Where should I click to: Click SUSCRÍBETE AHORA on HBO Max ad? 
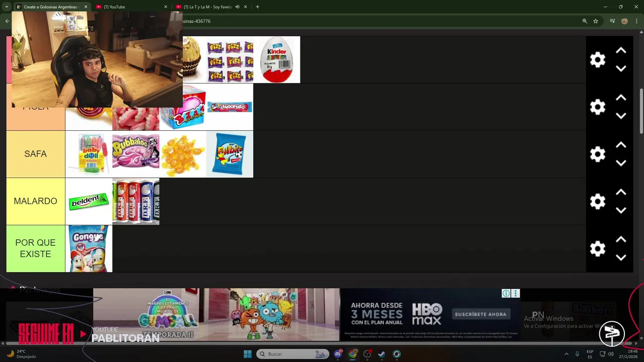[x=480, y=314]
